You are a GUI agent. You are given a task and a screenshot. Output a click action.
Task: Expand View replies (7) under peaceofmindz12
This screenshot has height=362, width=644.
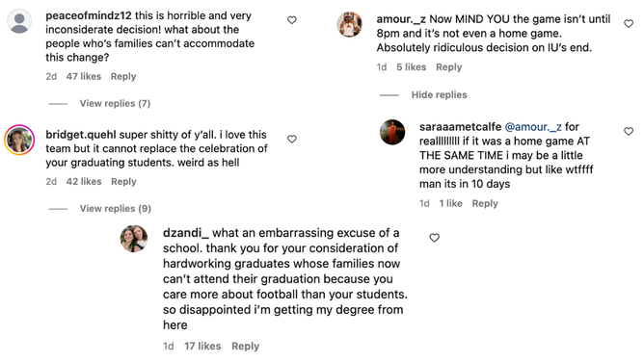115,103
